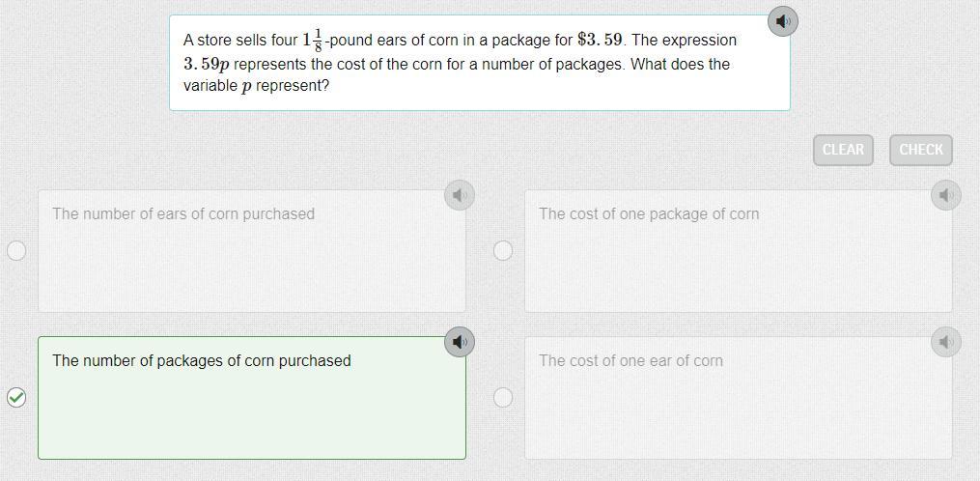
Task: Click the $3.59 price in the question
Action: (600, 41)
